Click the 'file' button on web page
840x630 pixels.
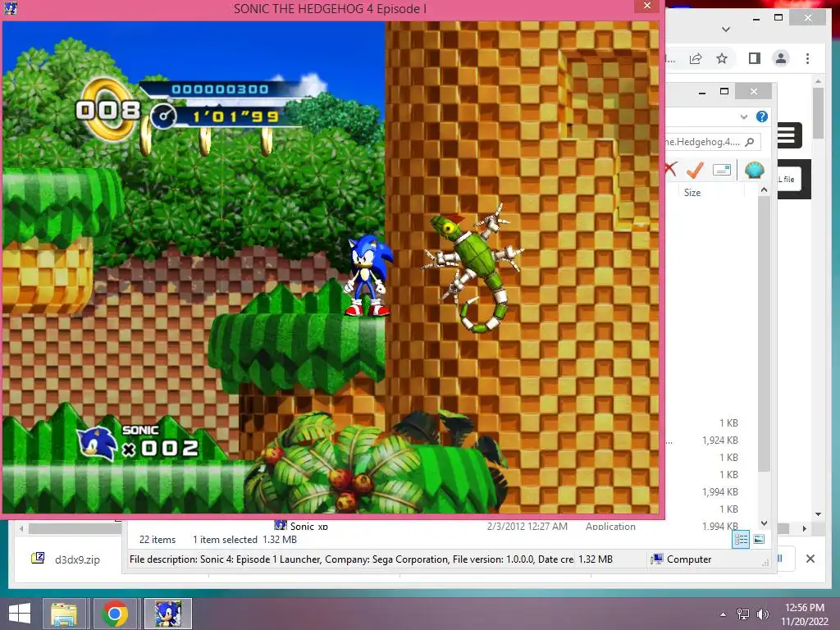pyautogui.click(x=789, y=180)
